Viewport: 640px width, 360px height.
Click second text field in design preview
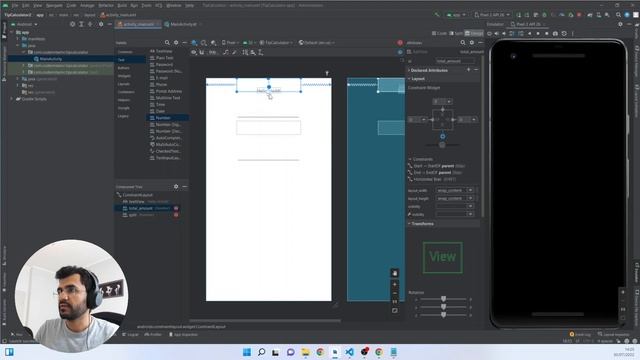pos(269,127)
